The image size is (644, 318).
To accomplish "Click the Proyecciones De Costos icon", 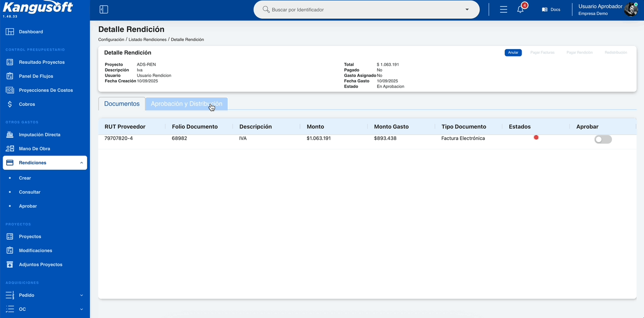I will tap(10, 90).
